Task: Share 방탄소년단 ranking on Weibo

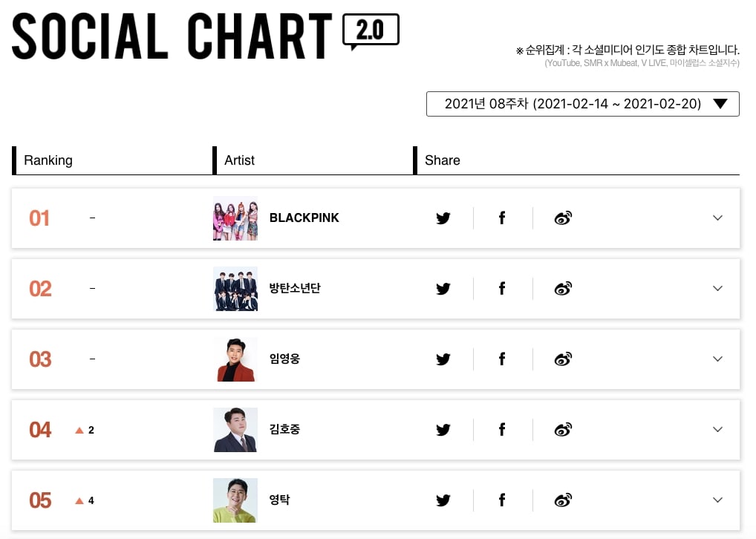Action: (x=563, y=288)
